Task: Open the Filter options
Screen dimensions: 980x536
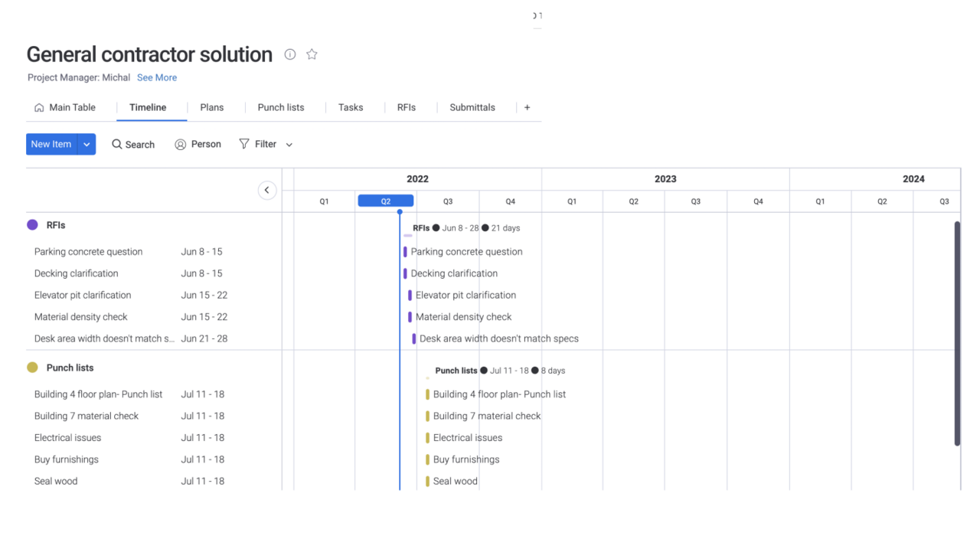Action: pos(258,144)
